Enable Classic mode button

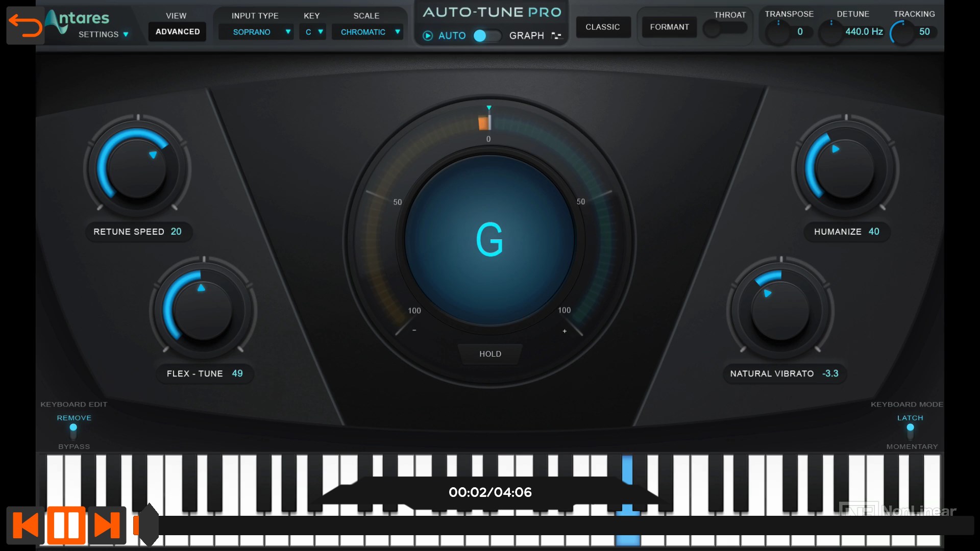[x=603, y=27]
